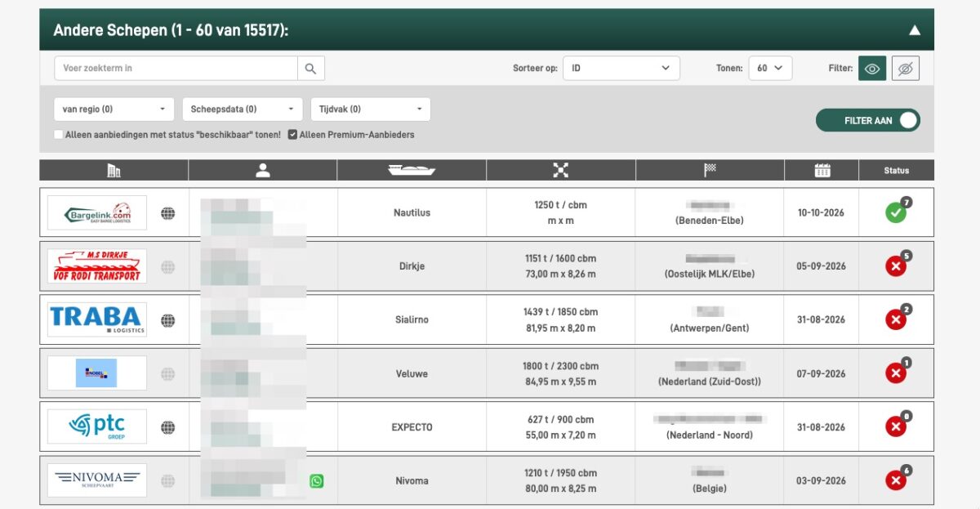Screen dimensions: 980x509
Task: Open the globe icon in ptc row
Action: [x=167, y=427]
